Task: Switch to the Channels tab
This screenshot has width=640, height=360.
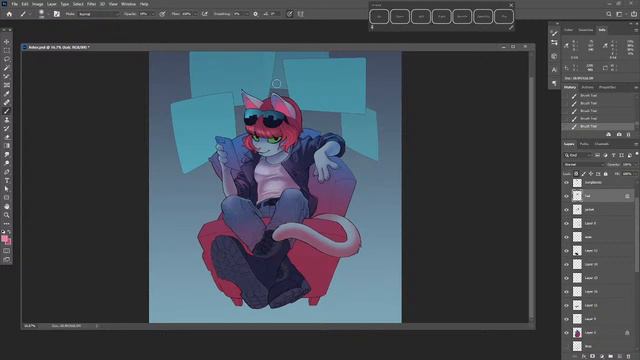Action: coord(602,144)
